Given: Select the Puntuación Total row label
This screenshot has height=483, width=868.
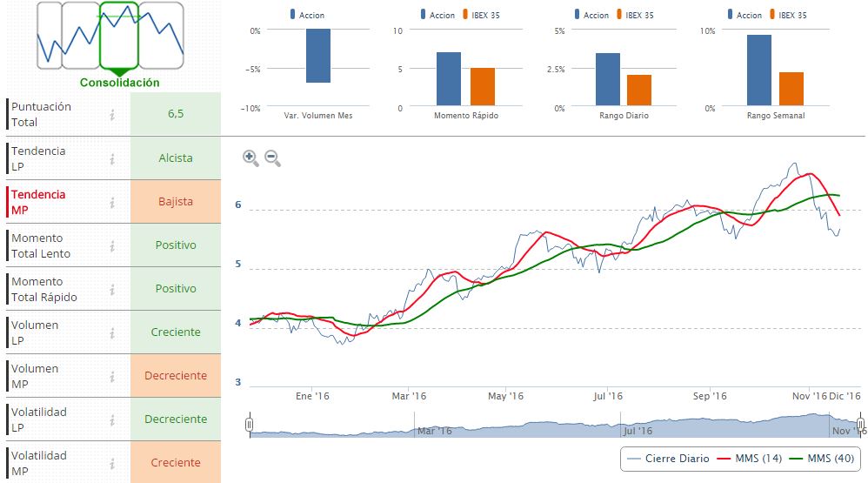Looking at the screenshot, I should (x=41, y=115).
